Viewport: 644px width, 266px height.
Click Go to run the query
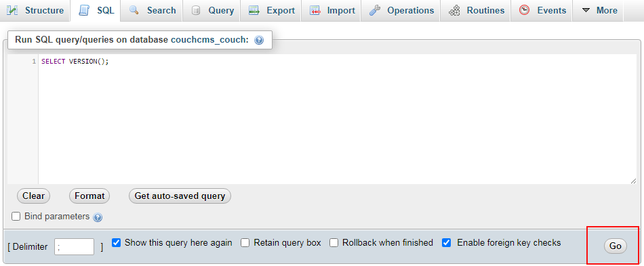(616, 246)
